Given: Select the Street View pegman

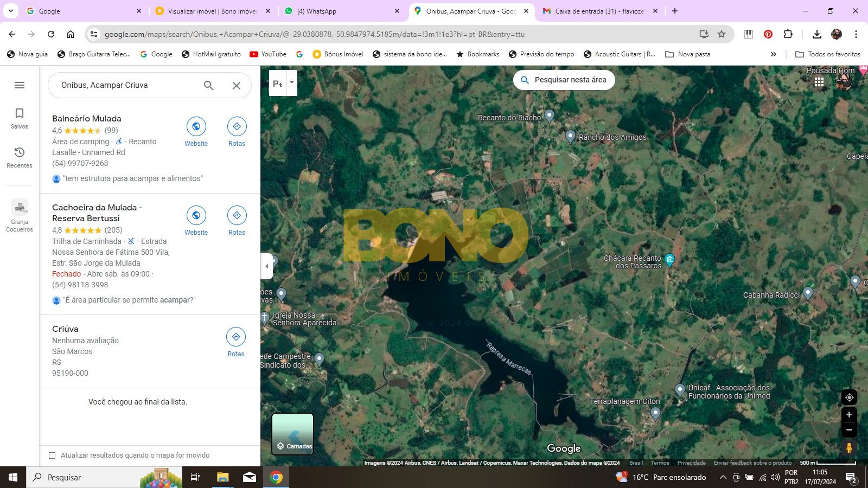Looking at the screenshot, I should [849, 448].
